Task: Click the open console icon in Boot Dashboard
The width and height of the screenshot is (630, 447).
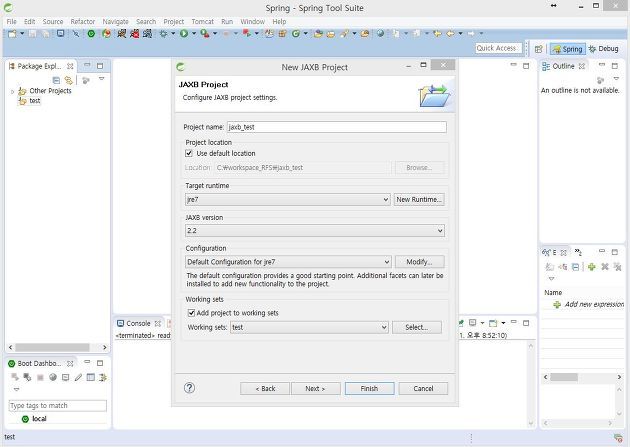Action: 65,377
